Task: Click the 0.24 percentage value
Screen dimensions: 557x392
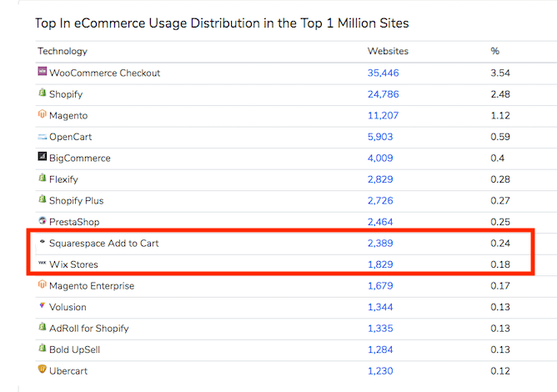Action: tap(500, 244)
